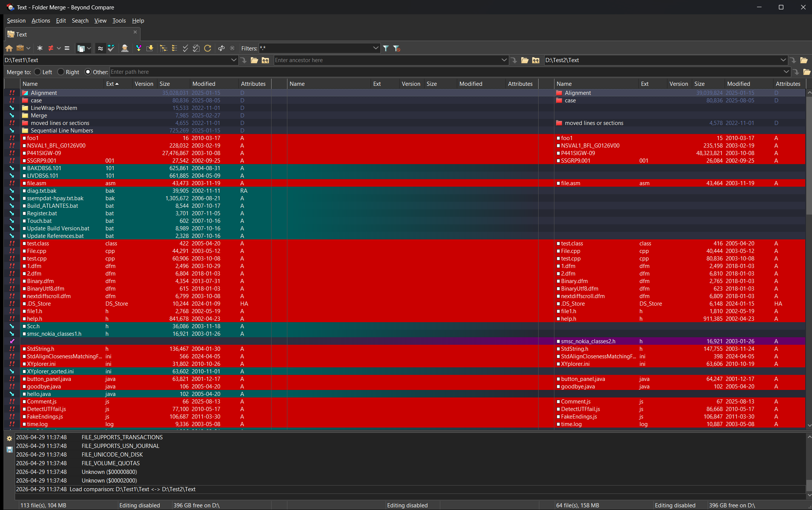Sort right pane by Name column
Image resolution: width=812 pixels, height=510 pixels.
click(x=596, y=84)
